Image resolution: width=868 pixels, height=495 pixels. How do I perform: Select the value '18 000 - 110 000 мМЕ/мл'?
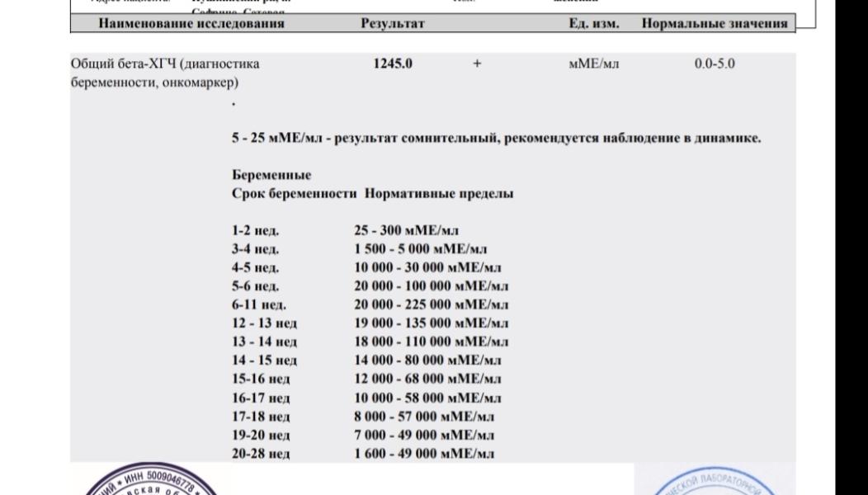[x=432, y=342]
